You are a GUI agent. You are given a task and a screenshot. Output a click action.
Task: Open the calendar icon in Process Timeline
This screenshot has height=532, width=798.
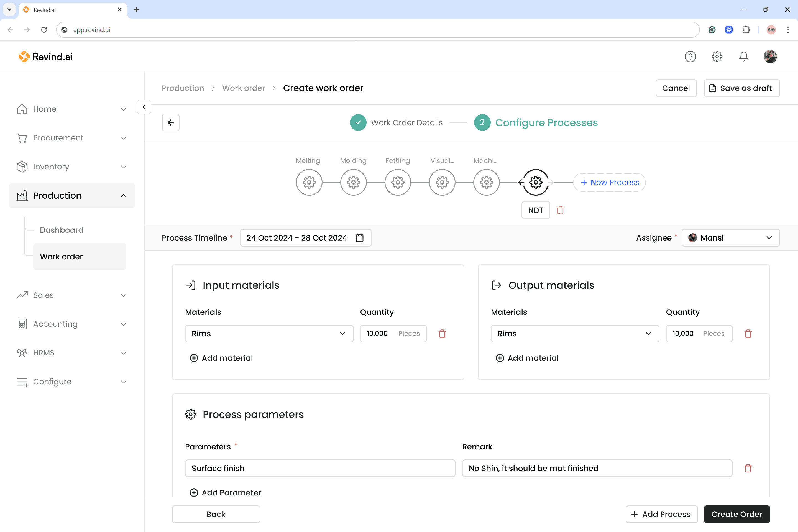[360, 238]
